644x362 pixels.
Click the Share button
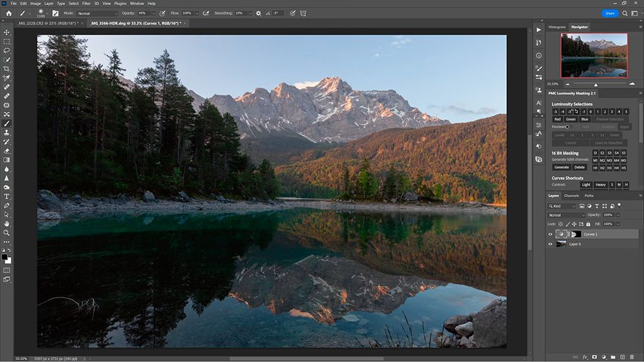(x=610, y=13)
